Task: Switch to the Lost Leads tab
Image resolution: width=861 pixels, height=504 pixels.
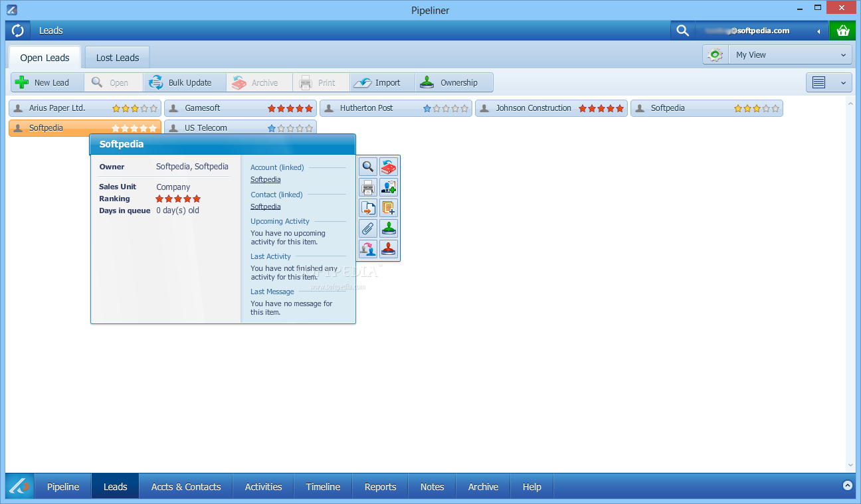Action: tap(118, 58)
